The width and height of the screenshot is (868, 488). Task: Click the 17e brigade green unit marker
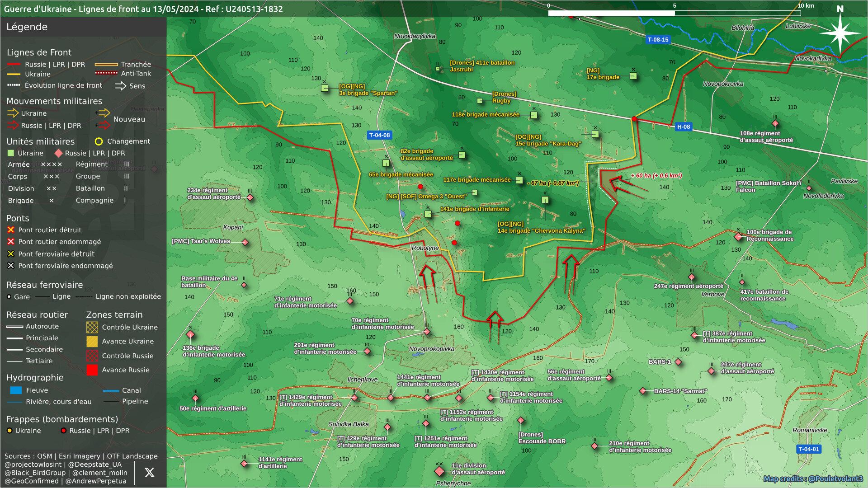pyautogui.click(x=633, y=76)
